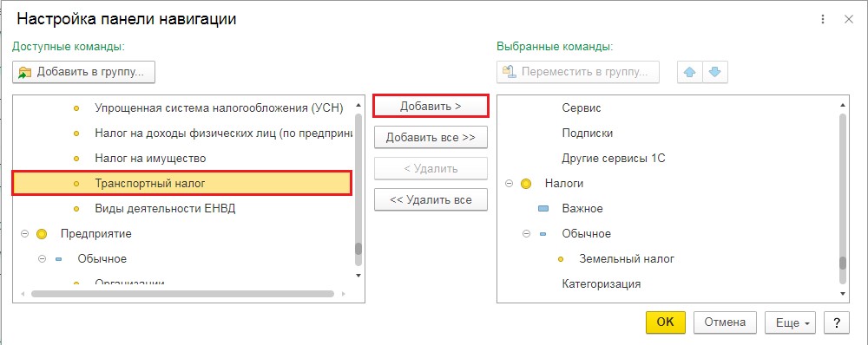
Task: Collapse the Обычное group under Предприятие
Action: pyautogui.click(x=42, y=258)
